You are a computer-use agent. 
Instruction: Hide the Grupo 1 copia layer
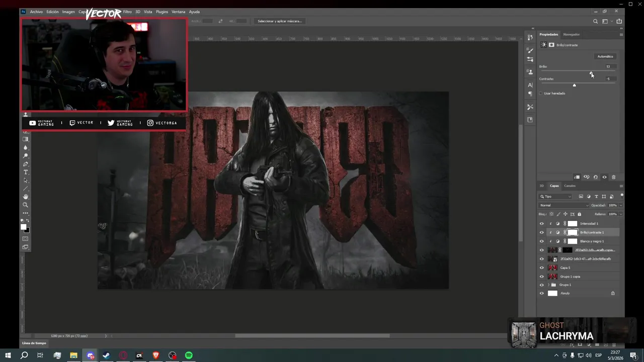542,277
